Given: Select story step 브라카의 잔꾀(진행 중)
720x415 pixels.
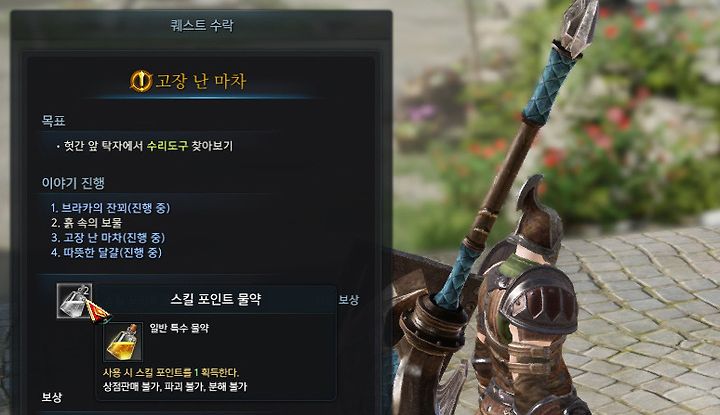Looking at the screenshot, I should coord(110,208).
